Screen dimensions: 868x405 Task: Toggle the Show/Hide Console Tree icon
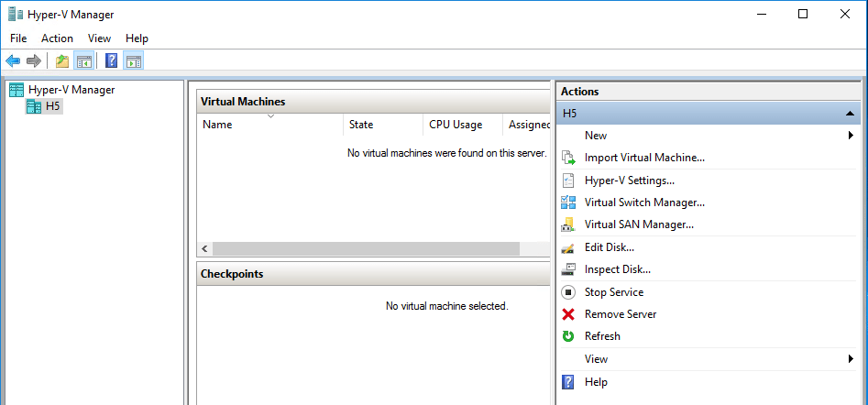point(83,61)
